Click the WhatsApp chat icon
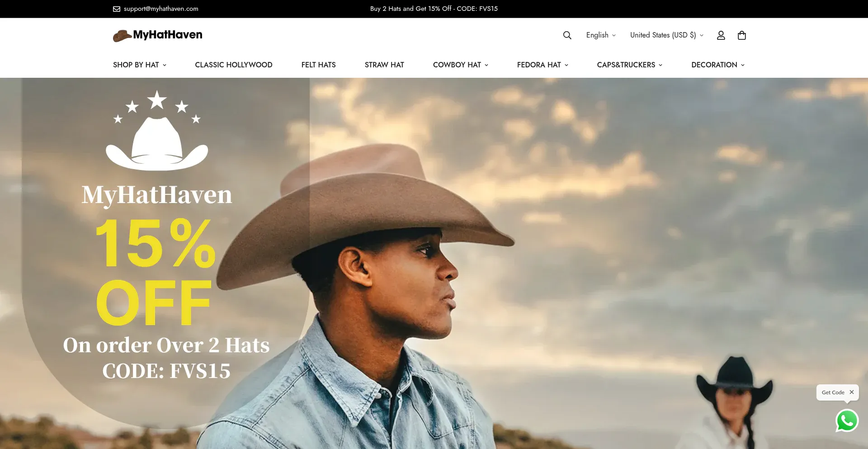The image size is (868, 449). point(847,421)
